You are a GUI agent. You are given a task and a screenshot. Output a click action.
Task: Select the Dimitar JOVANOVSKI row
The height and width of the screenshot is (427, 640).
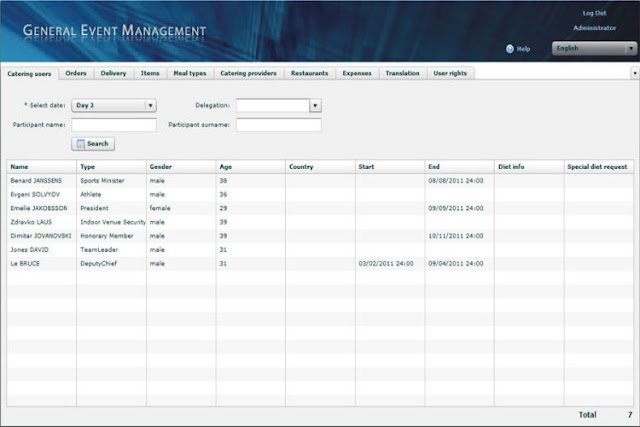(x=320, y=236)
